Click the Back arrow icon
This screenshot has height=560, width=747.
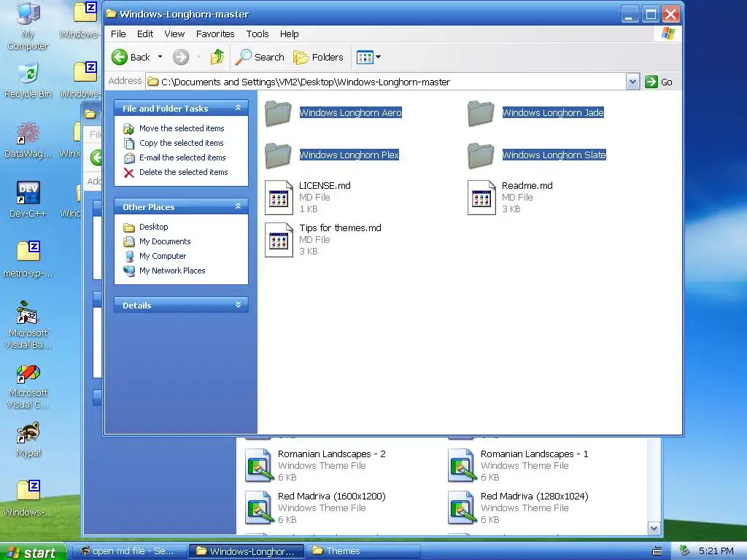(120, 57)
